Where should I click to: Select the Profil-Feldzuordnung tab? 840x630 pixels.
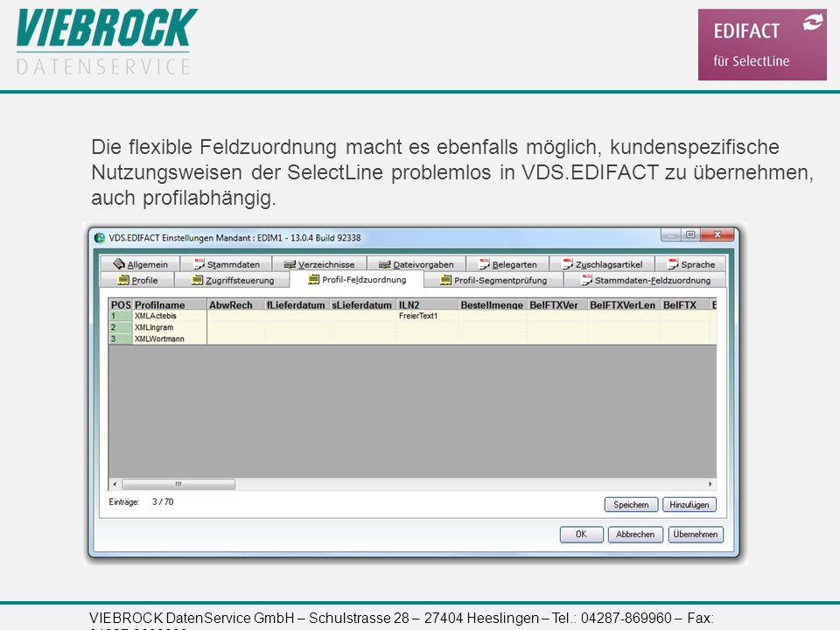(357, 280)
